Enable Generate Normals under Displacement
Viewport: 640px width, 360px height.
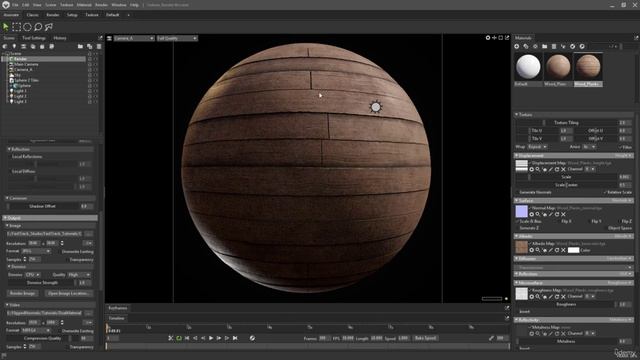tap(517, 192)
